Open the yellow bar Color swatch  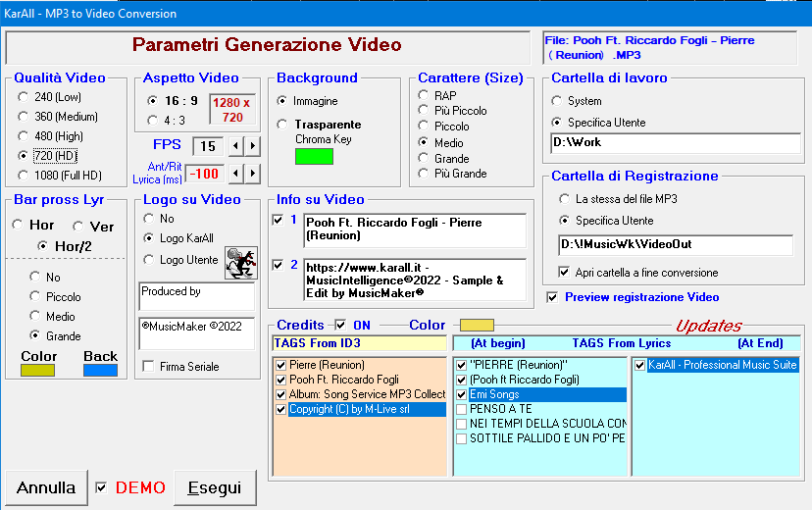pyautogui.click(x=37, y=370)
